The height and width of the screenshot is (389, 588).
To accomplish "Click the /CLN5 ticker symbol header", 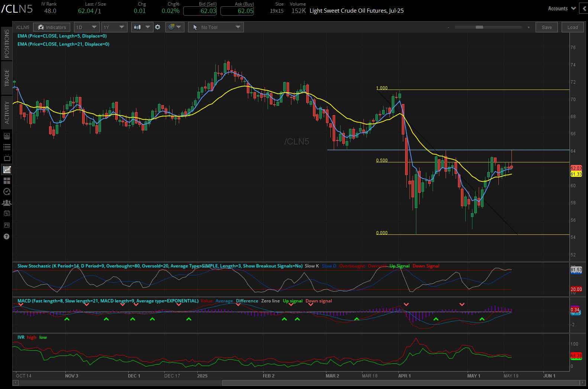I will coord(17,9).
